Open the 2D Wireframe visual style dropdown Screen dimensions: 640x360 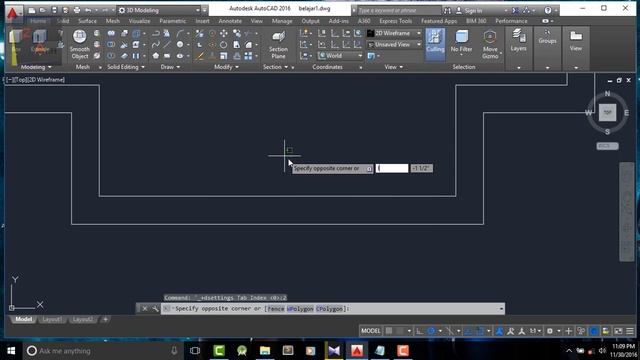tap(395, 33)
